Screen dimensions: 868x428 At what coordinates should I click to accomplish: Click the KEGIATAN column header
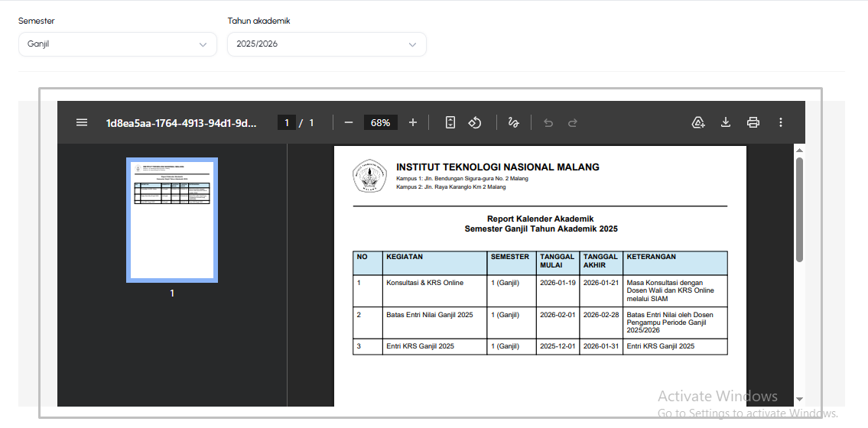click(x=434, y=263)
